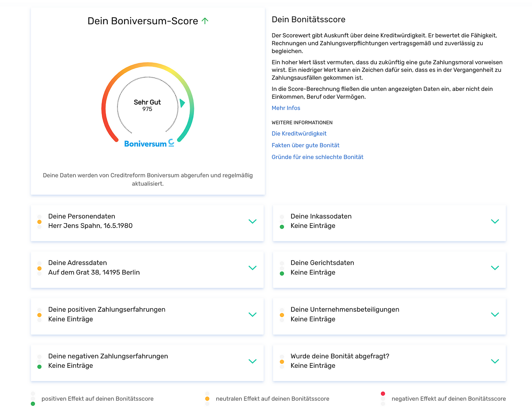Click the indicator of Wurde deine Bonität abgefragt?
Viewport: 532px width, 414px height.
point(282,362)
